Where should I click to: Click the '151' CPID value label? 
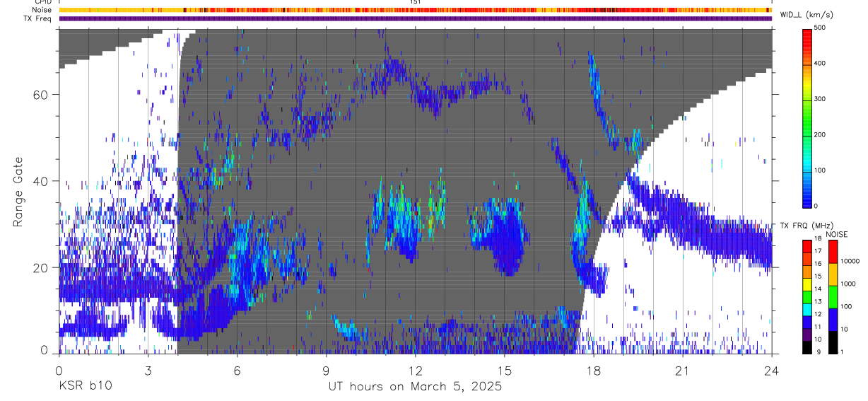(x=415, y=2)
